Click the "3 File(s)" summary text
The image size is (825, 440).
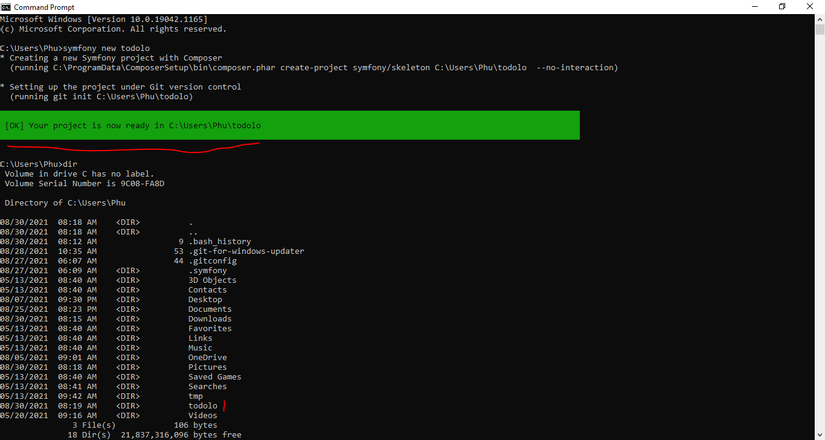[x=94, y=425]
